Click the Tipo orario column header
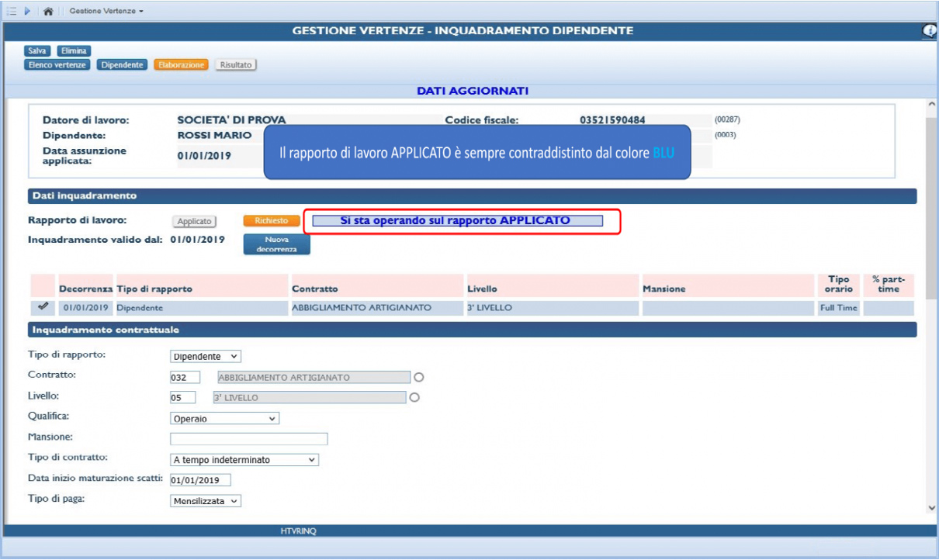 [x=838, y=284]
